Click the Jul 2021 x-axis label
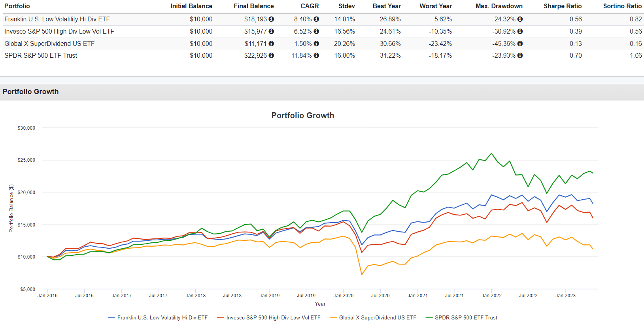This screenshot has width=644, height=323. [454, 296]
